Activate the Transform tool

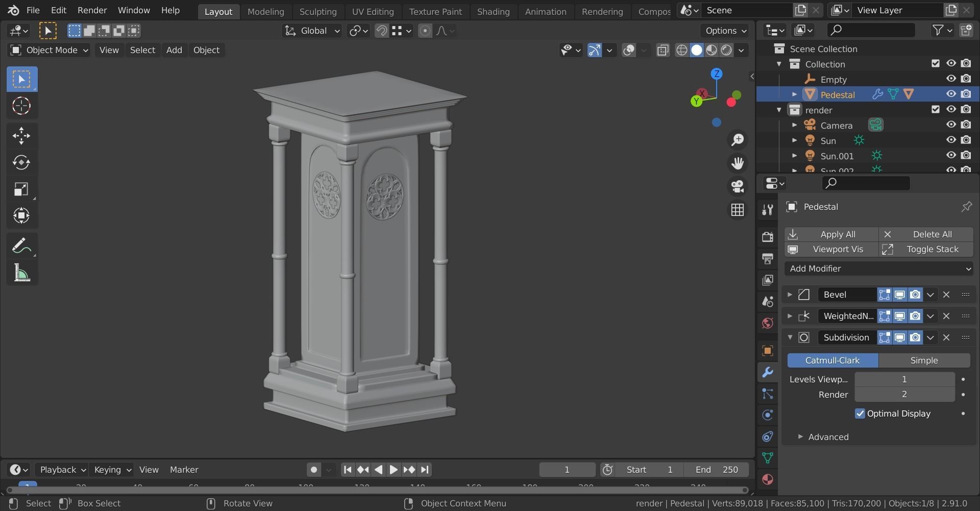(x=21, y=215)
